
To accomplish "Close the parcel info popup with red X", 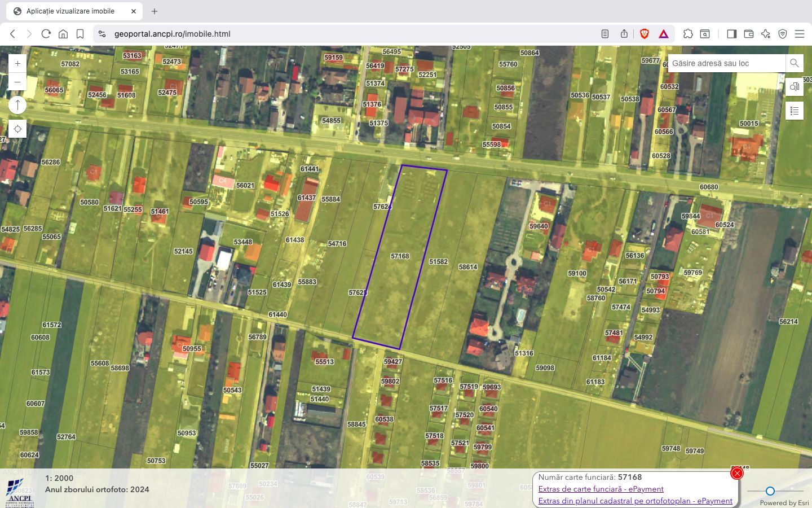I will [737, 474].
